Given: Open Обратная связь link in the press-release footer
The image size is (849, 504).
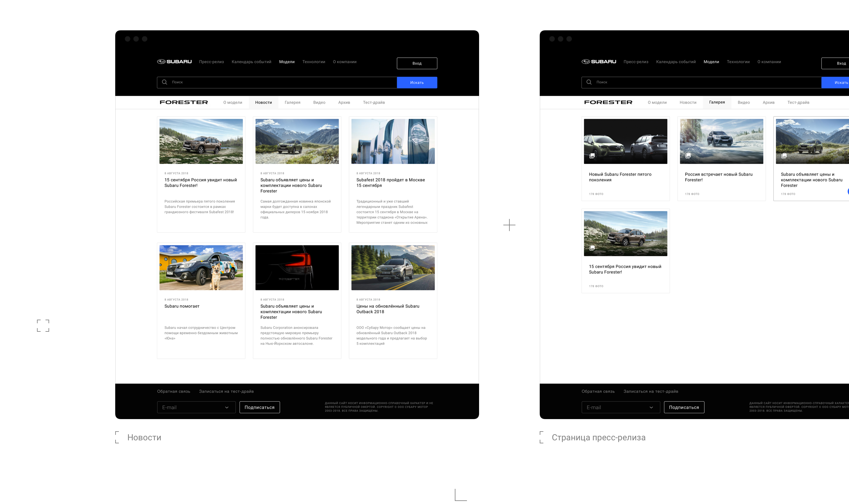Looking at the screenshot, I should tap(598, 391).
